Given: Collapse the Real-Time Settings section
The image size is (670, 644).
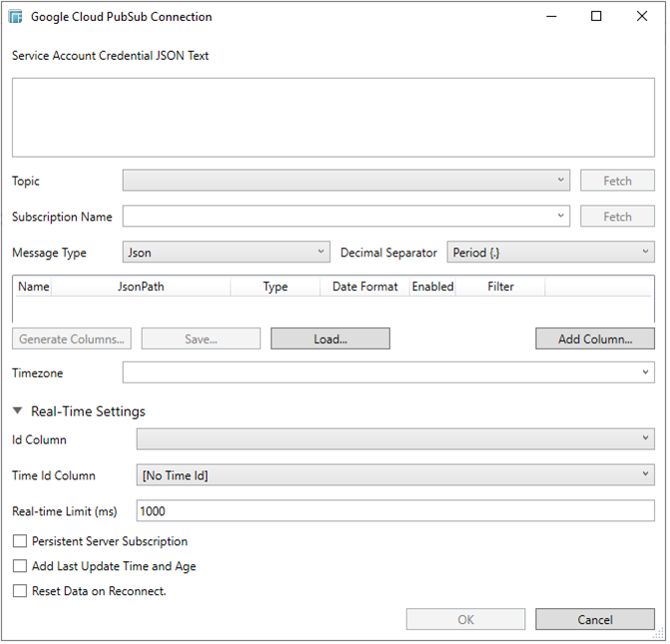Looking at the screenshot, I should click(x=18, y=411).
